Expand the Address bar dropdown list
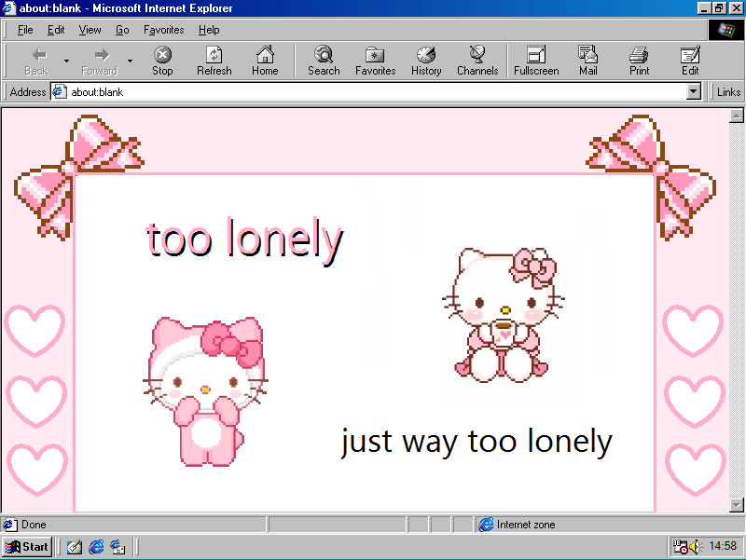Screen dimensions: 746x560 (694, 91)
